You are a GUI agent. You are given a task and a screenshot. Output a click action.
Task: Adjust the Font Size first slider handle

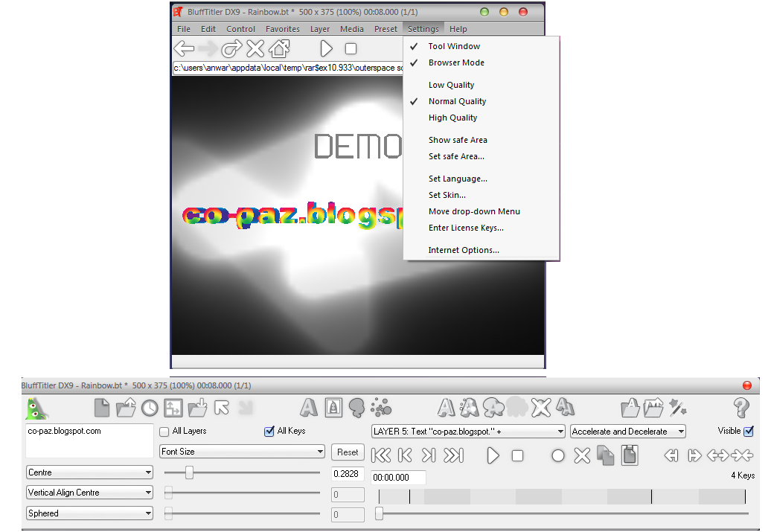pyautogui.click(x=189, y=472)
